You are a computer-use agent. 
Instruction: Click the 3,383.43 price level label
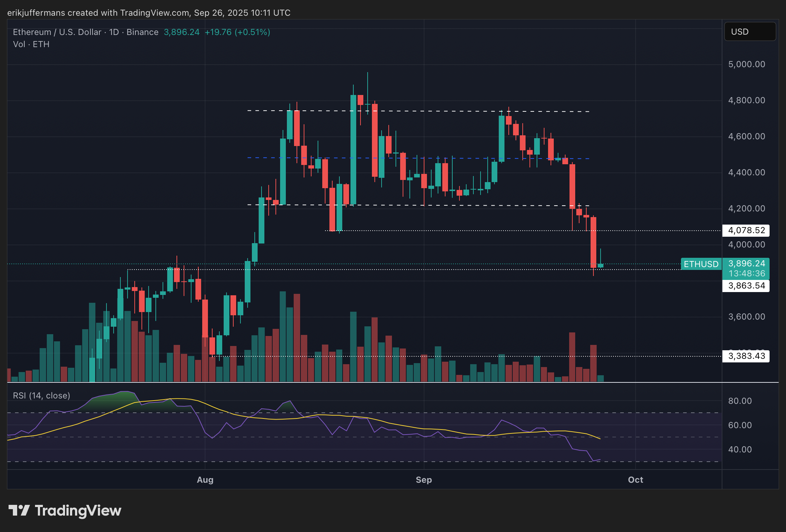click(x=746, y=356)
